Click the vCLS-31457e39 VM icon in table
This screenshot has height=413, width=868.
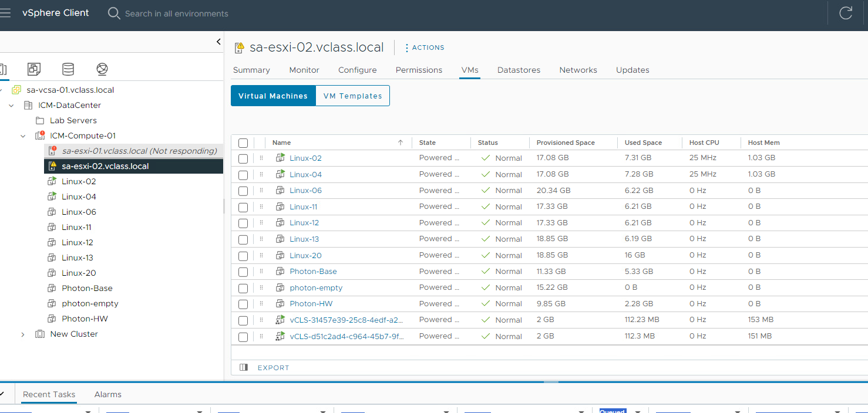(x=280, y=320)
